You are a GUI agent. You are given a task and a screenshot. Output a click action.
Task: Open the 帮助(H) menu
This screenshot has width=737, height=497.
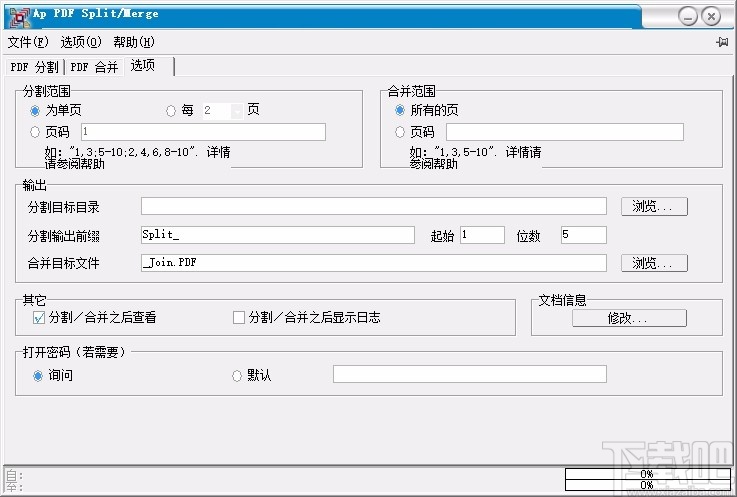[133, 42]
